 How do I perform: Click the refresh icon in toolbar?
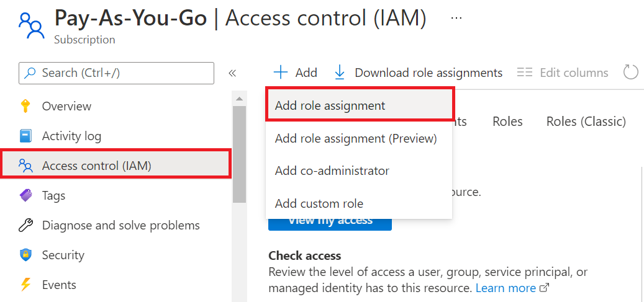630,73
